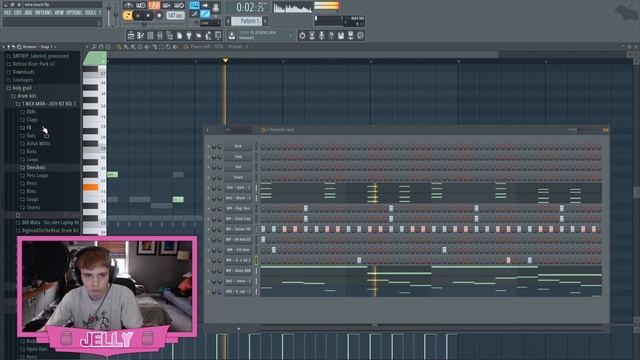Open the TOOLS menu
The height and width of the screenshot is (360, 640).
[x=90, y=13]
